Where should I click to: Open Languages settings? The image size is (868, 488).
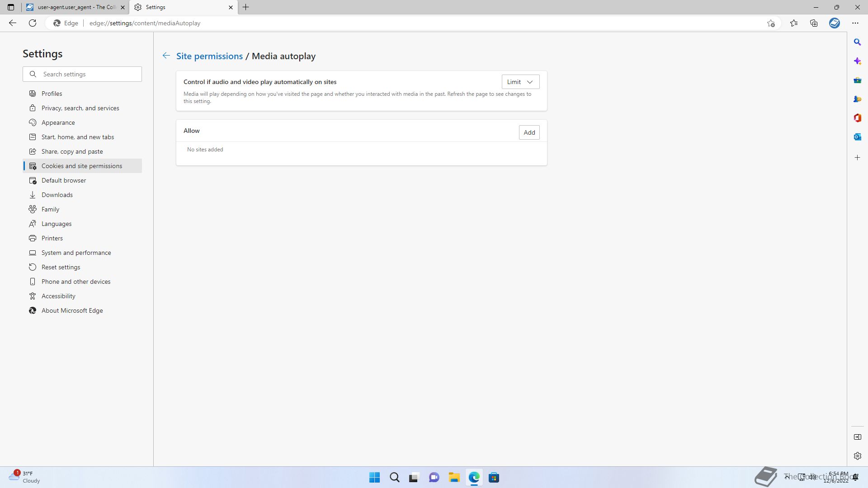click(x=82, y=224)
